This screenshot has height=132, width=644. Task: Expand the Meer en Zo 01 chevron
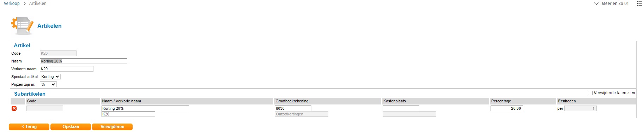[596, 4]
